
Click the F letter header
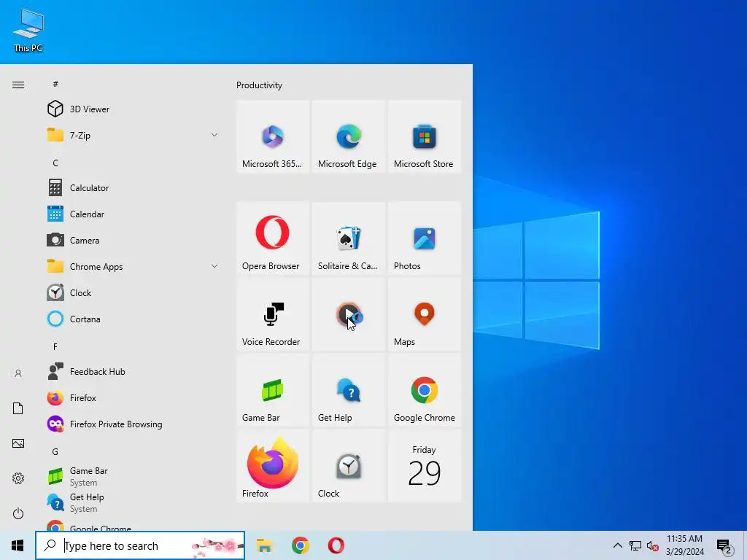click(x=55, y=346)
